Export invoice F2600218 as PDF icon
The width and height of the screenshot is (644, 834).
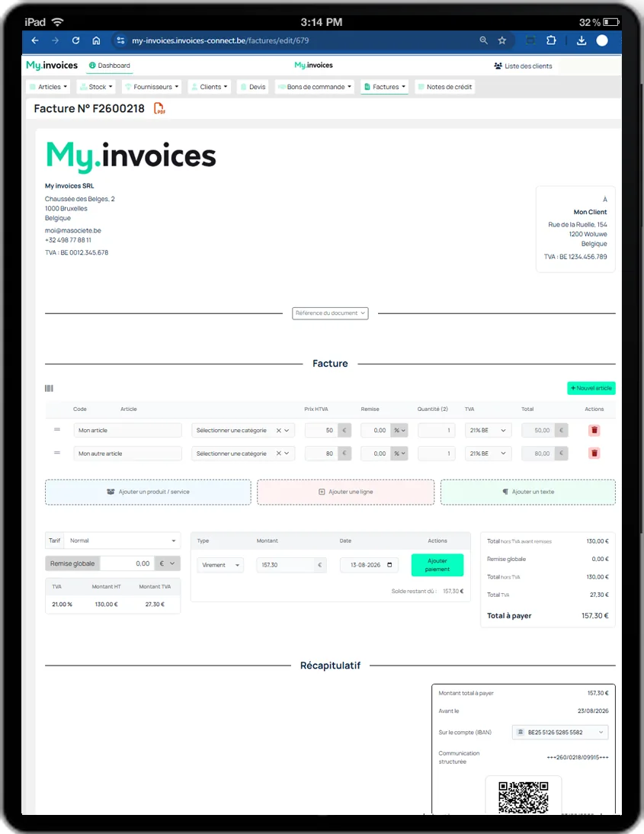(159, 108)
